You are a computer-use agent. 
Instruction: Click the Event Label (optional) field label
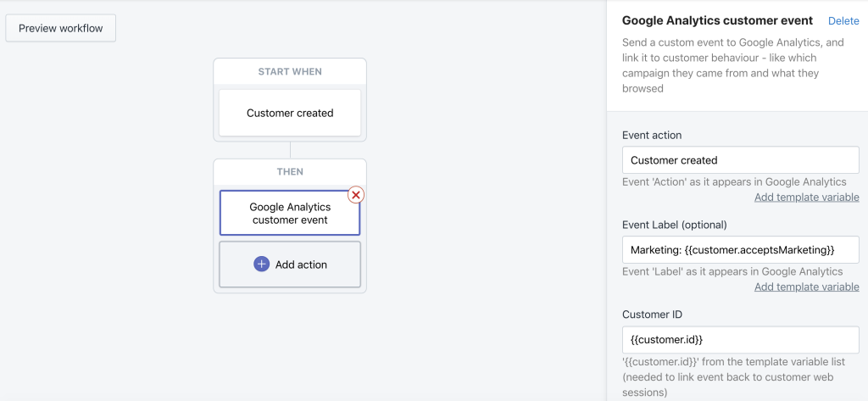(675, 225)
